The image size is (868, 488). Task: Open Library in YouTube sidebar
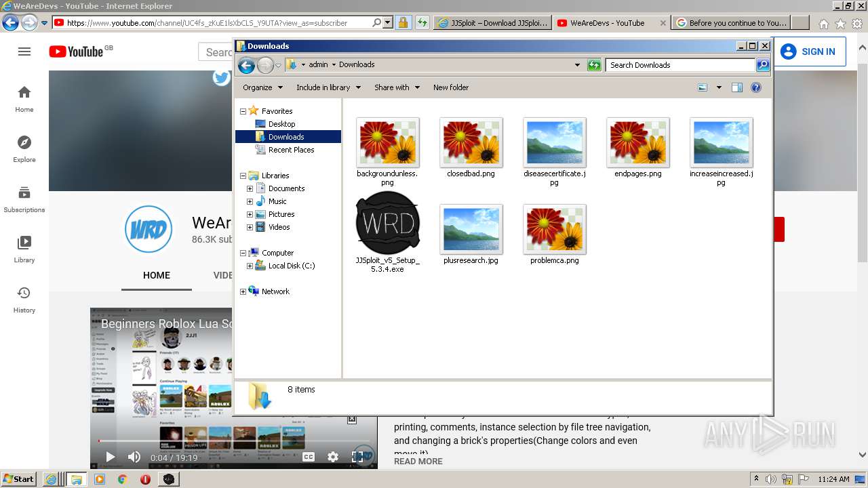(x=24, y=249)
